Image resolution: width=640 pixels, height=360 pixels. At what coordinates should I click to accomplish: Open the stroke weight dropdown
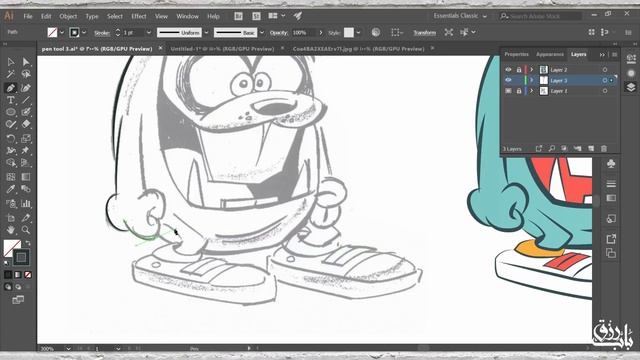tap(149, 32)
